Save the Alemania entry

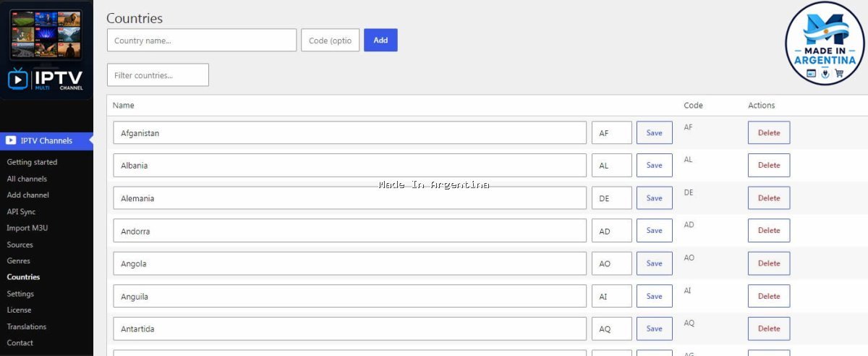click(x=654, y=198)
